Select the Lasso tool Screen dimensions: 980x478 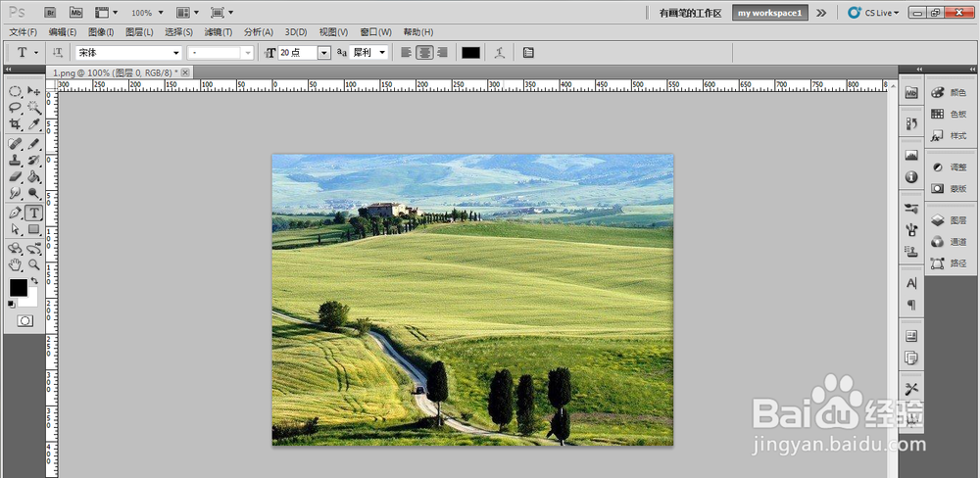pos(16,108)
